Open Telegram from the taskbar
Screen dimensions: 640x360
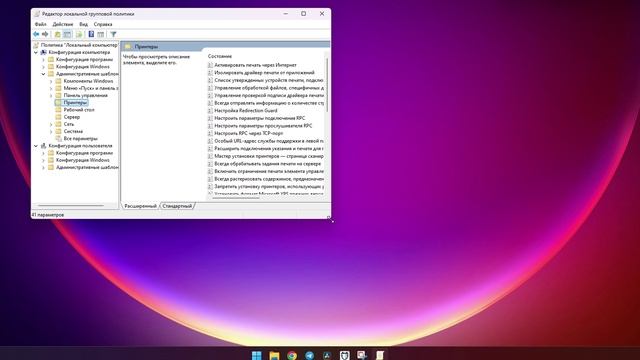(x=309, y=355)
